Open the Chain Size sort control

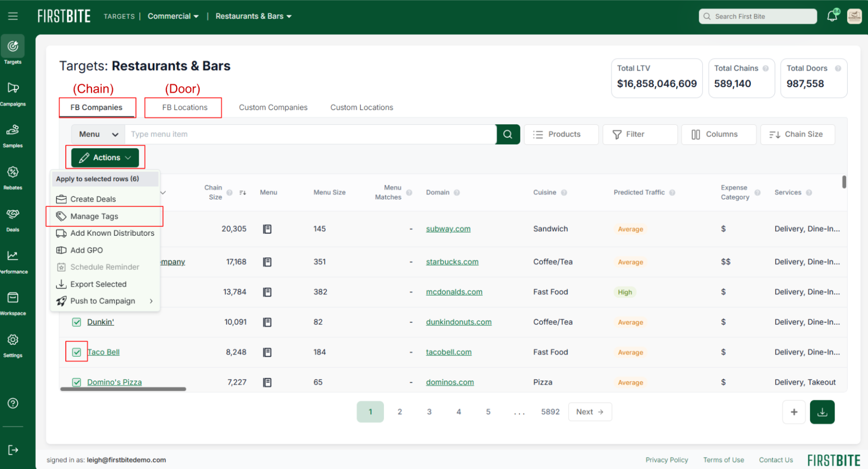tap(797, 134)
